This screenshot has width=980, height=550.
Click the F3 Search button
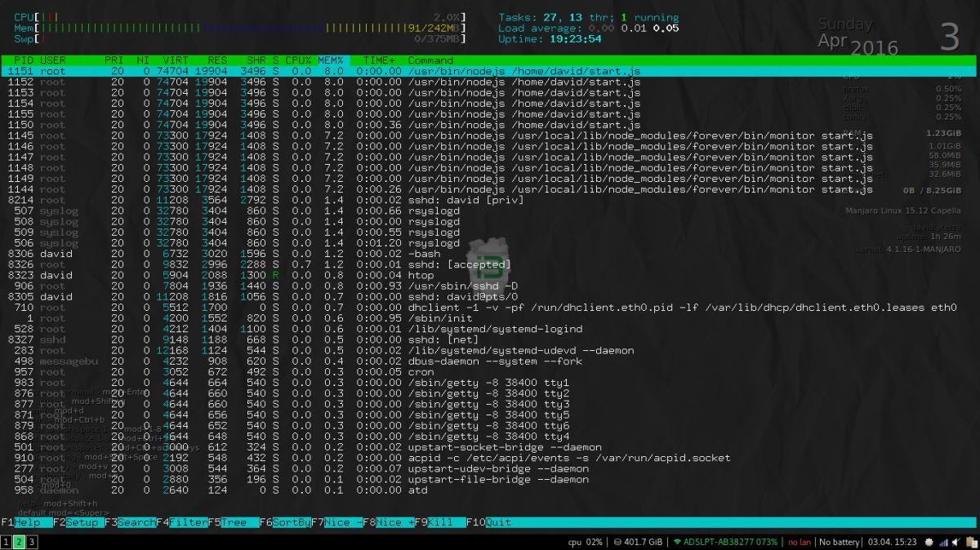(131, 522)
